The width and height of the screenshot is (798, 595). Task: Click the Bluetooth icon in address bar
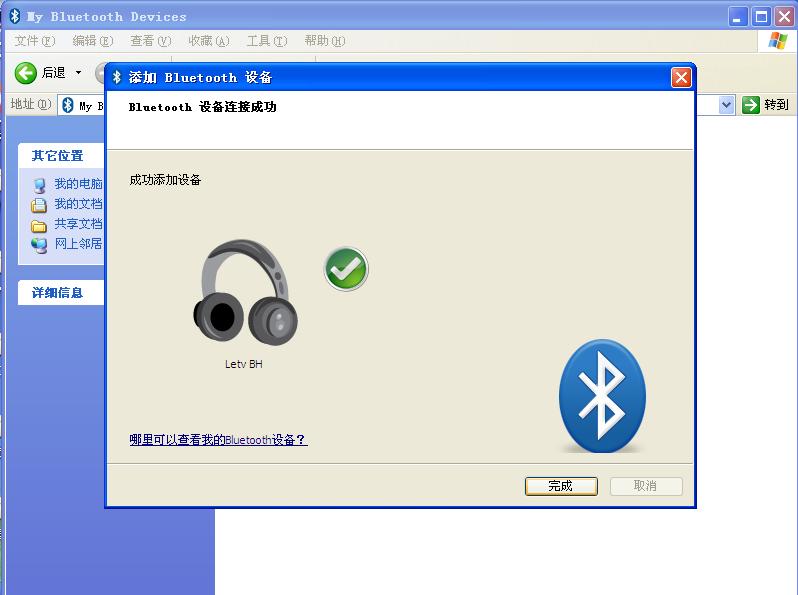(x=68, y=105)
